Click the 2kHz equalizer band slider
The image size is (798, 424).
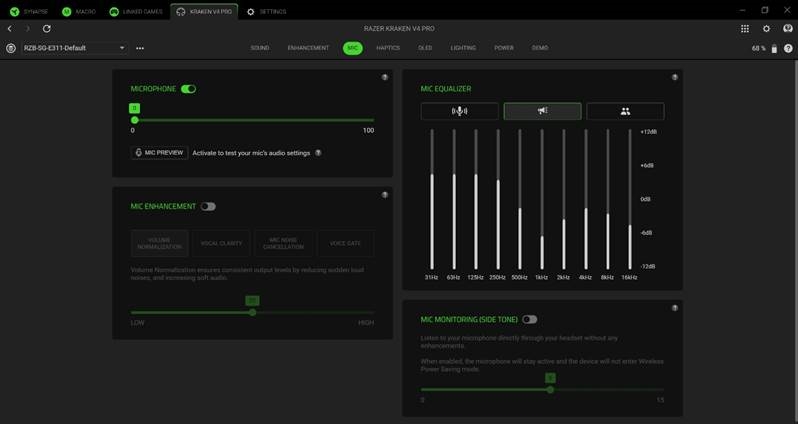[x=564, y=199]
